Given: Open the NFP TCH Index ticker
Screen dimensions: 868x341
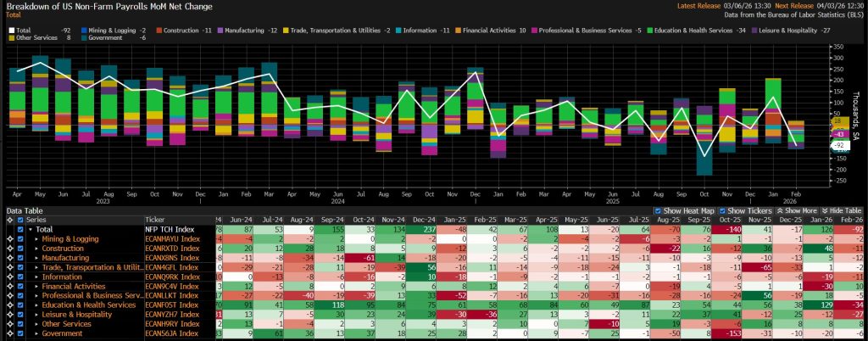Looking at the screenshot, I should pyautogui.click(x=171, y=230).
